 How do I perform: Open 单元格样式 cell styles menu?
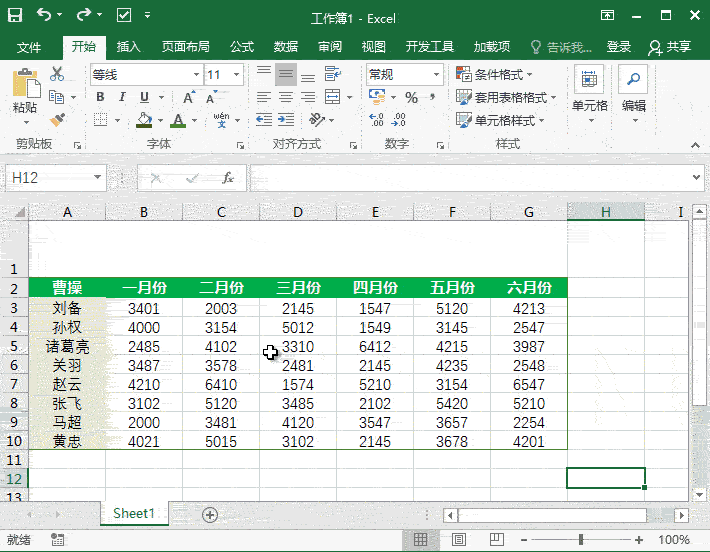pyautogui.click(x=500, y=120)
